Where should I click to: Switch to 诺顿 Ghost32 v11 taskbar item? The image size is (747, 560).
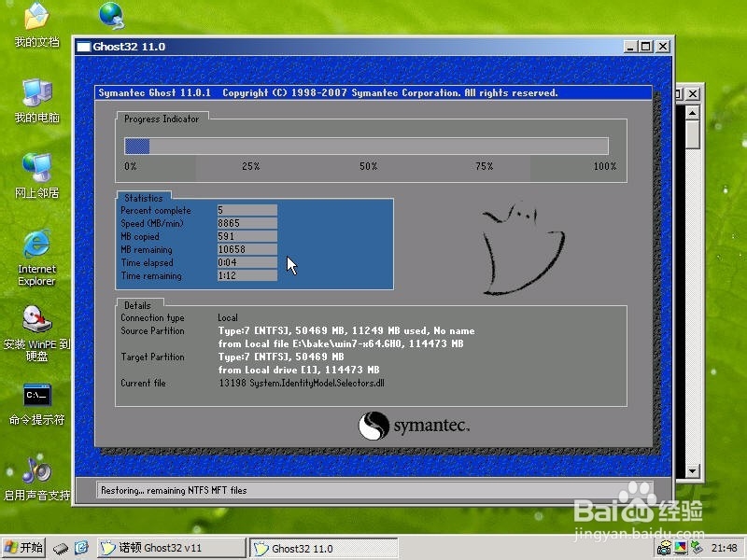pos(172,548)
